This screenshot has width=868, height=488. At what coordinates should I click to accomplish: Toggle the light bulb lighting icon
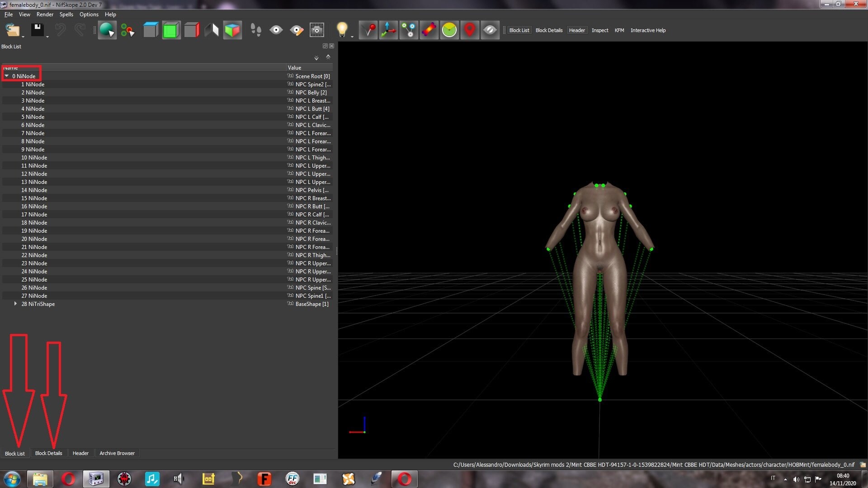[x=342, y=30]
